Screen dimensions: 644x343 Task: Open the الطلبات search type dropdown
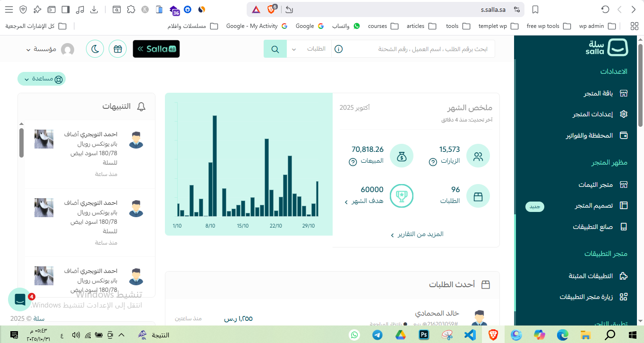tap(309, 49)
